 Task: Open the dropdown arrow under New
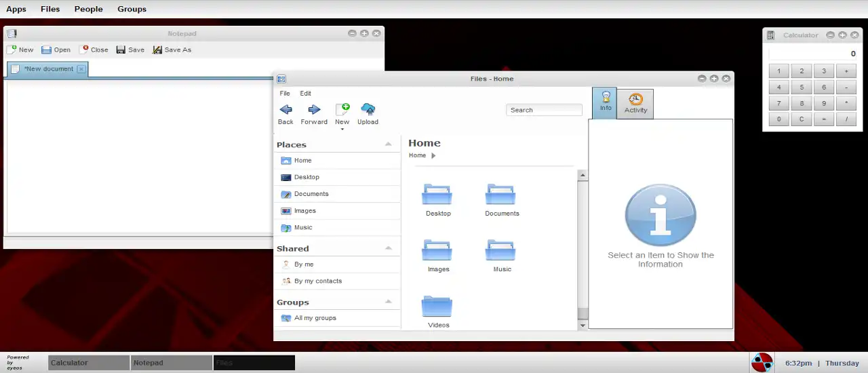coord(342,129)
